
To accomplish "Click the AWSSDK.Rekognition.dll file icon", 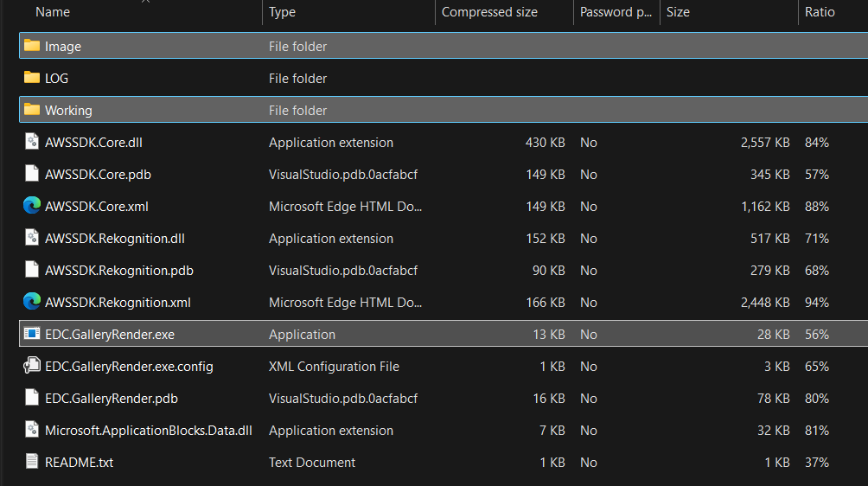I will point(32,238).
